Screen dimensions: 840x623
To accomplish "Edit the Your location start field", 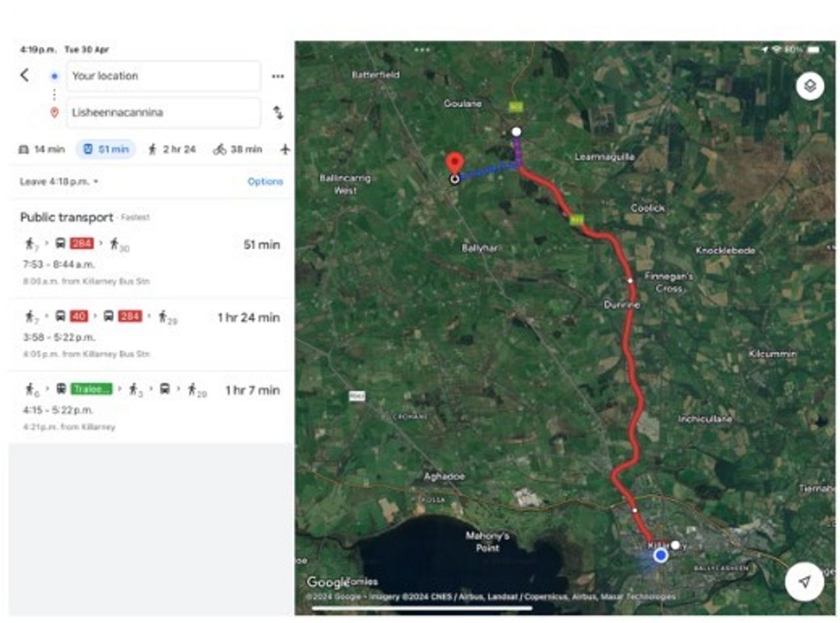I will pos(163,76).
